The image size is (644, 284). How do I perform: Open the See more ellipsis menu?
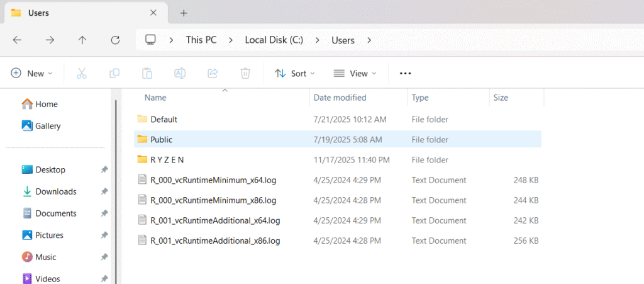click(x=406, y=74)
